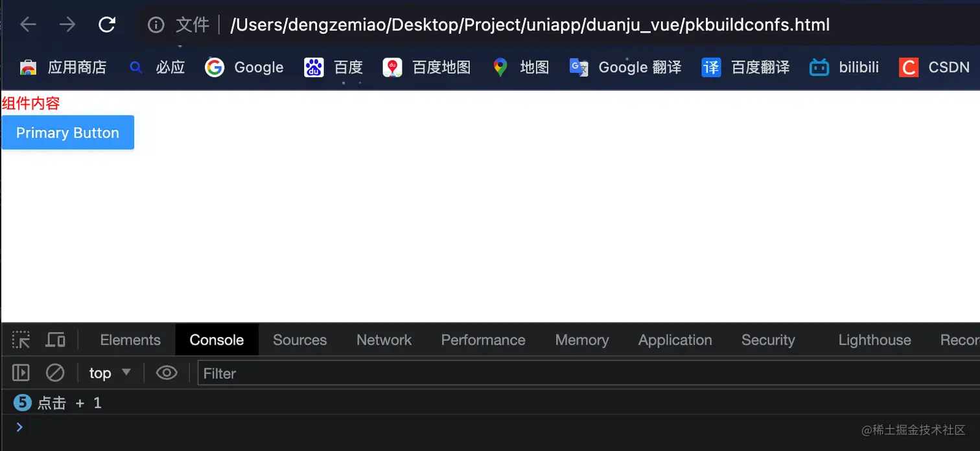
Task: Switch to the Application tab
Action: (675, 340)
